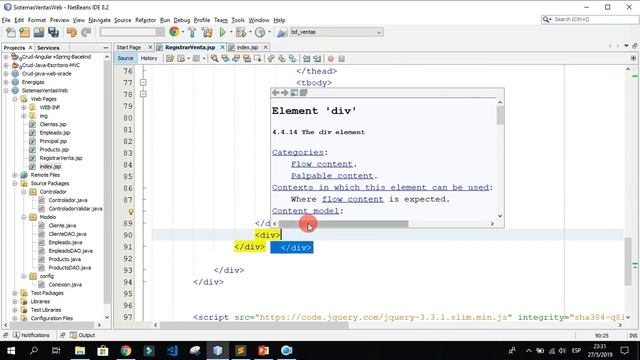Minimize the Projects panel
The width and height of the screenshot is (640, 360).
pos(106,48)
